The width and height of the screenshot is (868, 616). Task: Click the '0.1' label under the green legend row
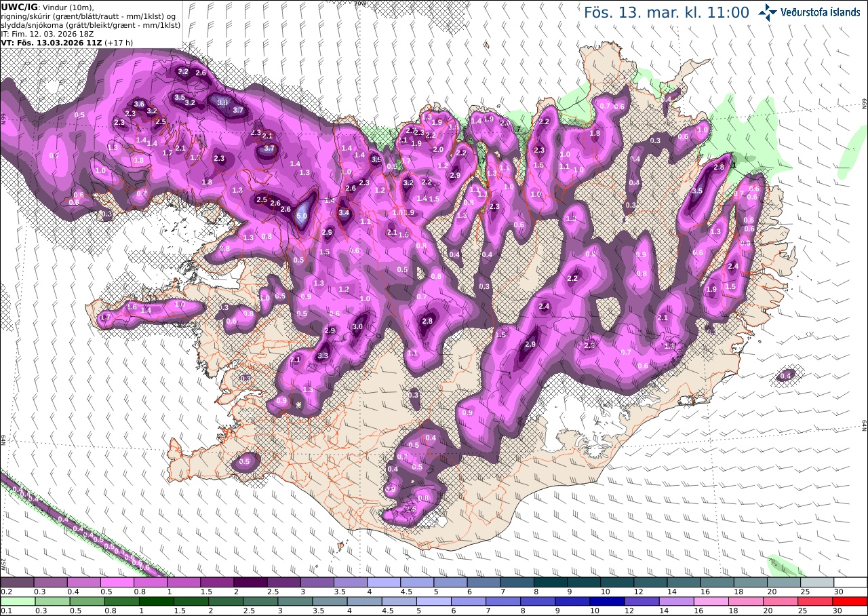(x=5, y=611)
